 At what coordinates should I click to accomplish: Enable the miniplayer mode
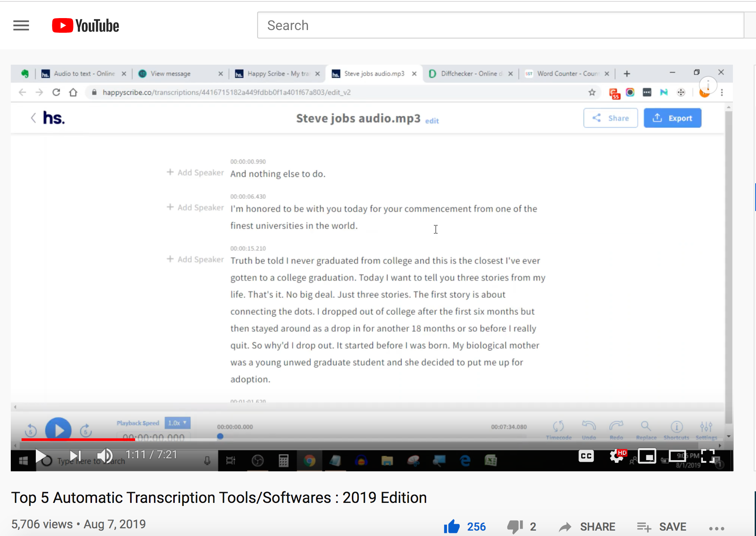coord(647,456)
